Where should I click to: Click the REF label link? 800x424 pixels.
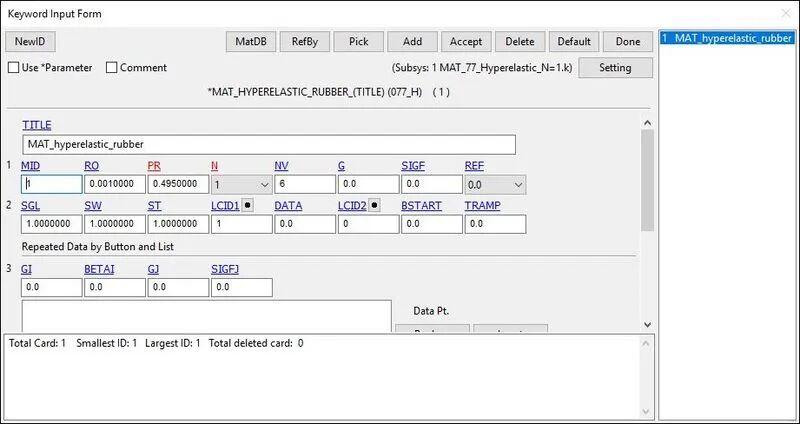[474, 166]
